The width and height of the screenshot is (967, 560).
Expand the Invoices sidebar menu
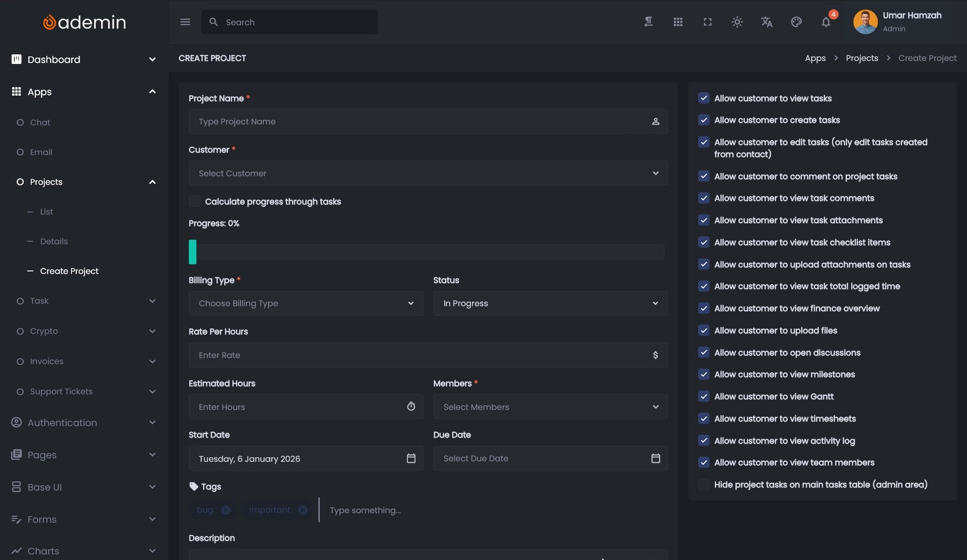46,361
